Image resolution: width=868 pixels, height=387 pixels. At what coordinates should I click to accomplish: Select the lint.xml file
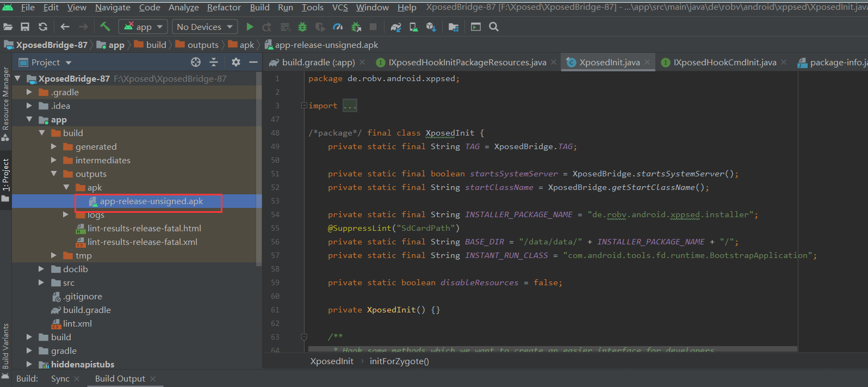pos(77,323)
